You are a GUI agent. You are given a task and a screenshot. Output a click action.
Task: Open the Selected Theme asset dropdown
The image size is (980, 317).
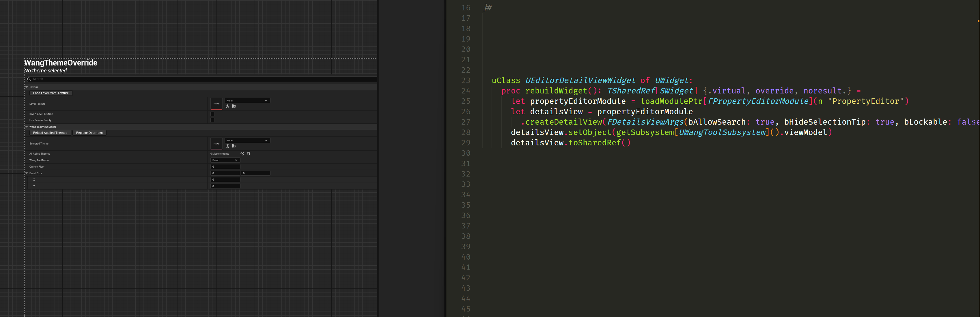pos(247,140)
